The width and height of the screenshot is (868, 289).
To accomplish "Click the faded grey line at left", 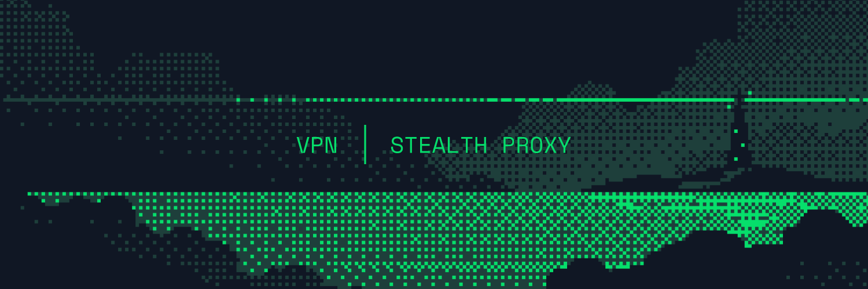I will pos(120,100).
